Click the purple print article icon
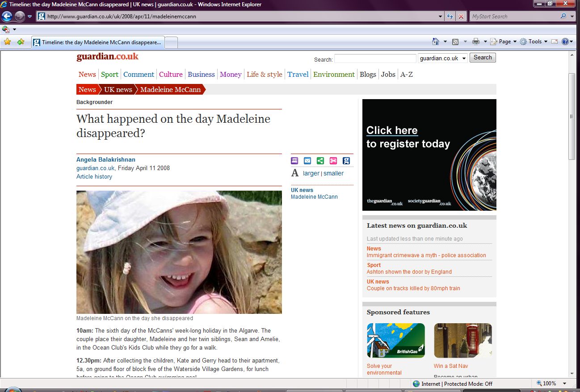 [x=294, y=161]
